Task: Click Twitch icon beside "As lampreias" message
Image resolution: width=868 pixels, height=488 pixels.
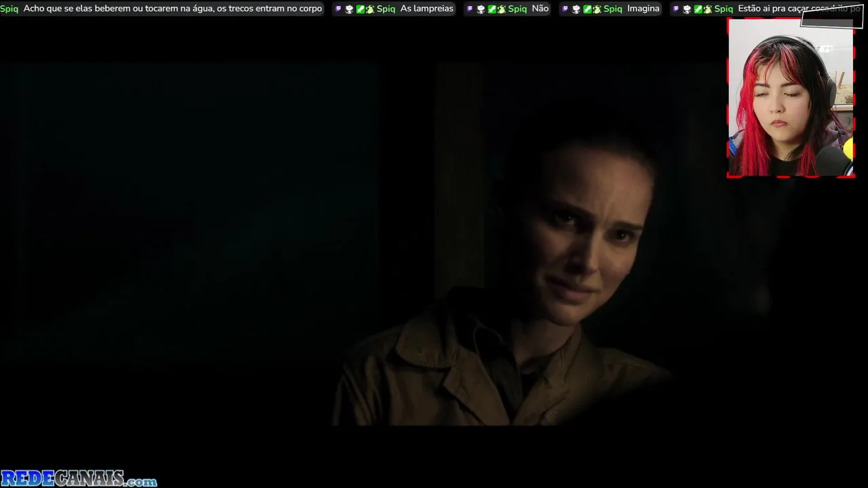Action: click(338, 9)
